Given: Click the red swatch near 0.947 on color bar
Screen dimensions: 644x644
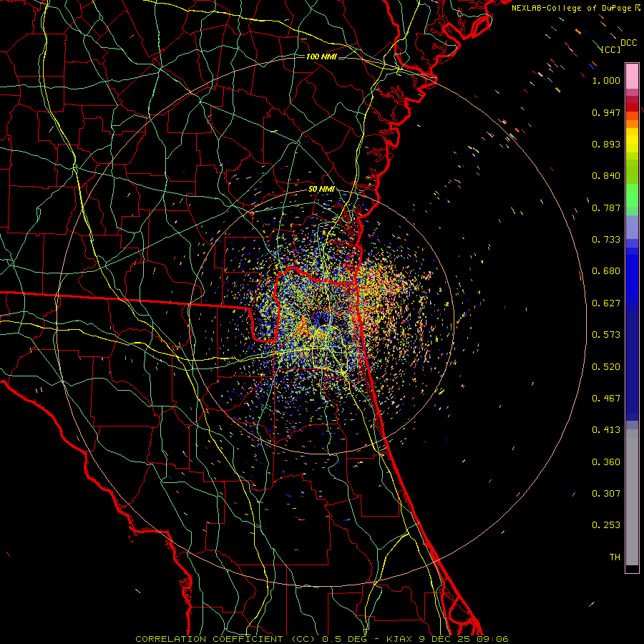Looking at the screenshot, I should tap(632, 107).
